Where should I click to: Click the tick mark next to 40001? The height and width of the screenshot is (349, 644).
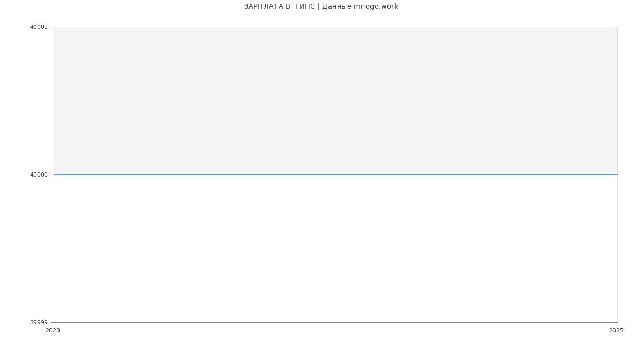[x=52, y=27]
